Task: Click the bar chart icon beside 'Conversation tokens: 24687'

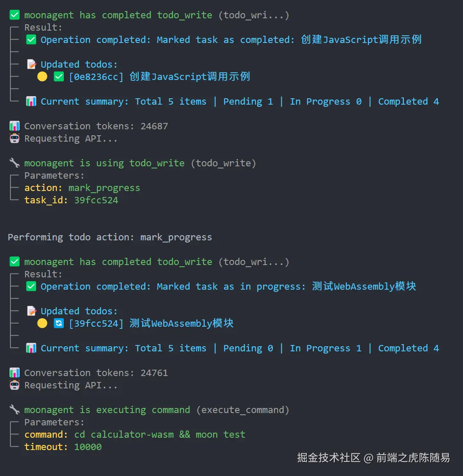Action: (x=14, y=126)
